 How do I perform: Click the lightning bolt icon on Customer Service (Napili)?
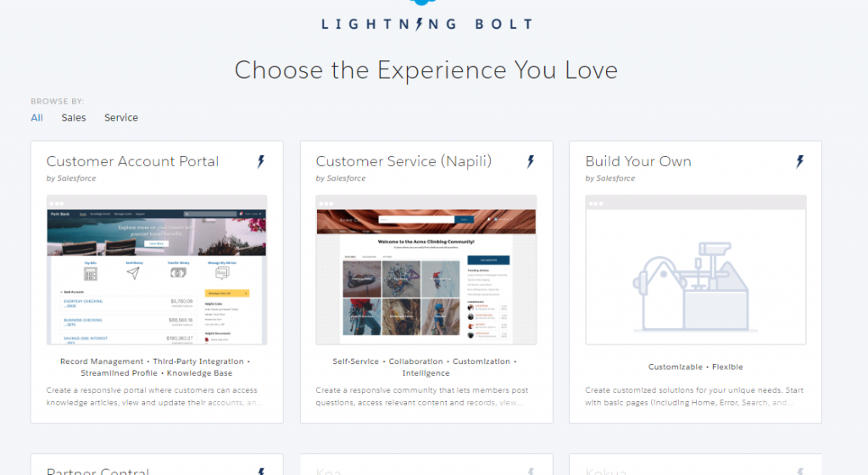pos(531,161)
